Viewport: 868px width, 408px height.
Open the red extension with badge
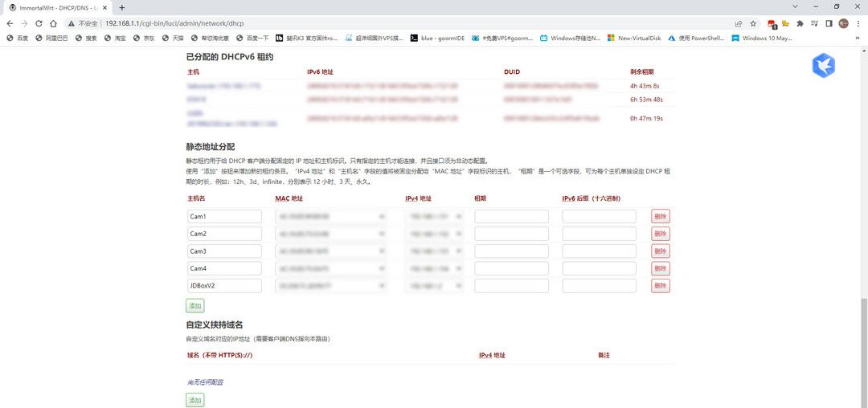pyautogui.click(x=772, y=24)
